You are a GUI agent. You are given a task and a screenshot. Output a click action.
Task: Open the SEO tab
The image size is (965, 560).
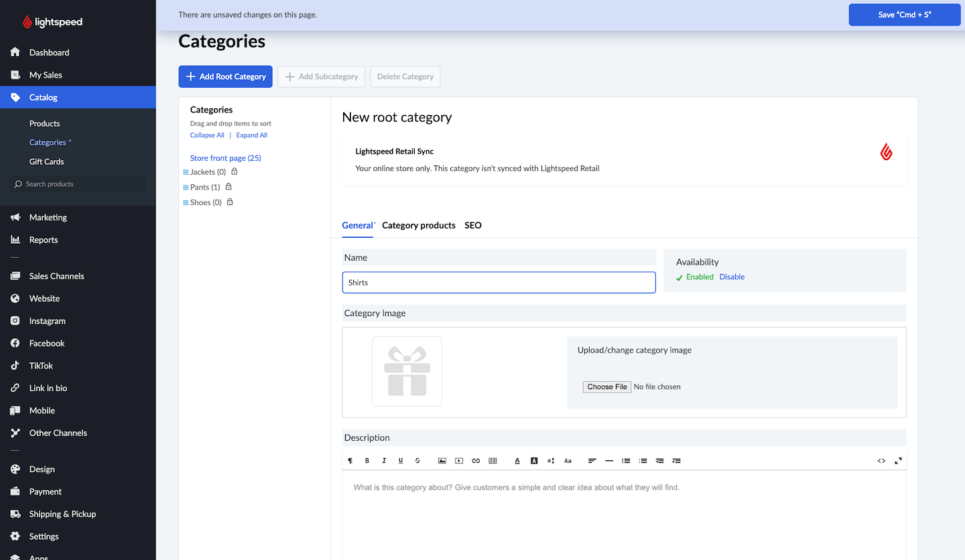472,225
